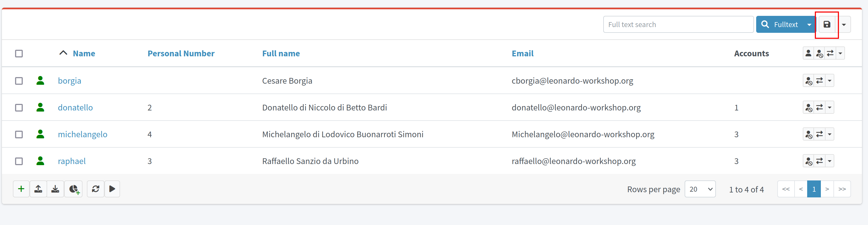868x225 pixels.
Task: Click the disable user icon for borgia
Action: pyautogui.click(x=808, y=81)
